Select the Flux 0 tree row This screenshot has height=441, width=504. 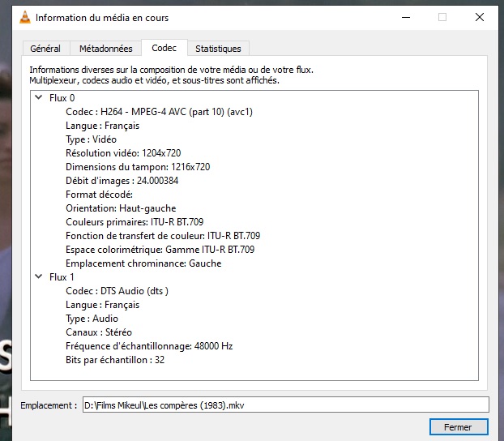[62, 98]
